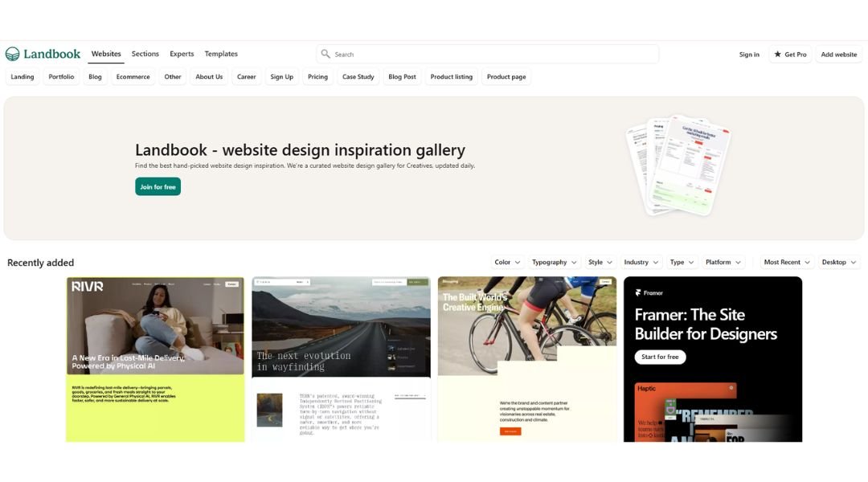Click the Sign in link
Screen dimensions: 868x482
click(x=749, y=55)
